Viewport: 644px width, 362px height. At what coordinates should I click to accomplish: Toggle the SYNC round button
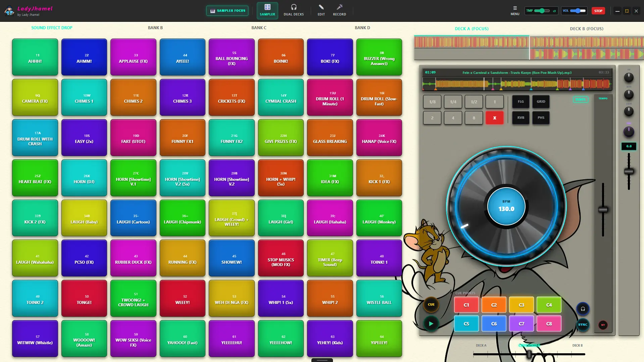(x=583, y=325)
